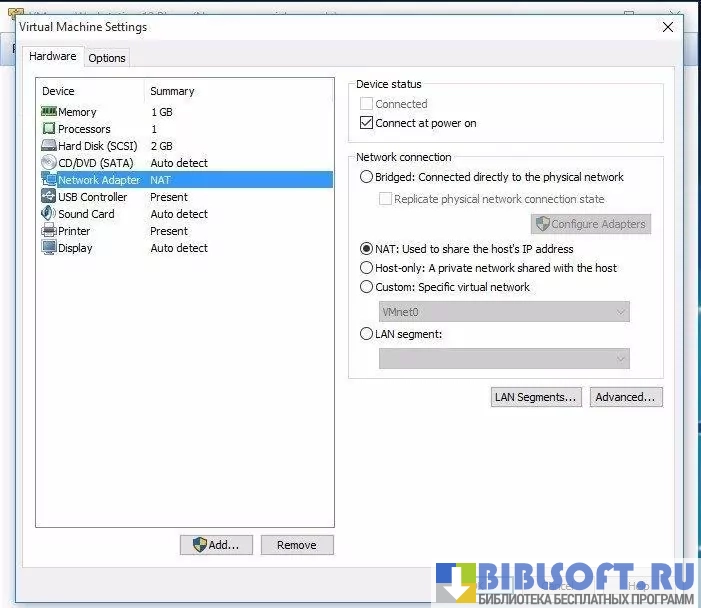Open the Advanced... network settings
The width and height of the screenshot is (701, 608).
[625, 397]
